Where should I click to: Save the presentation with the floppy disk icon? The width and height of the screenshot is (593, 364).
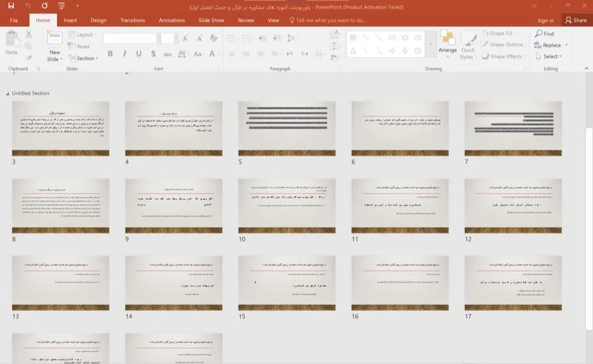11,6
